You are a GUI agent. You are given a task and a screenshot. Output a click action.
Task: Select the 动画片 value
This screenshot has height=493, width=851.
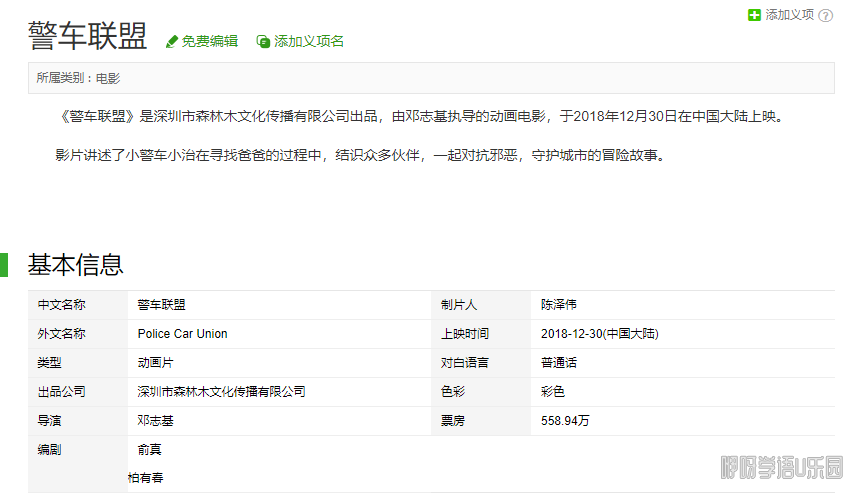156,363
